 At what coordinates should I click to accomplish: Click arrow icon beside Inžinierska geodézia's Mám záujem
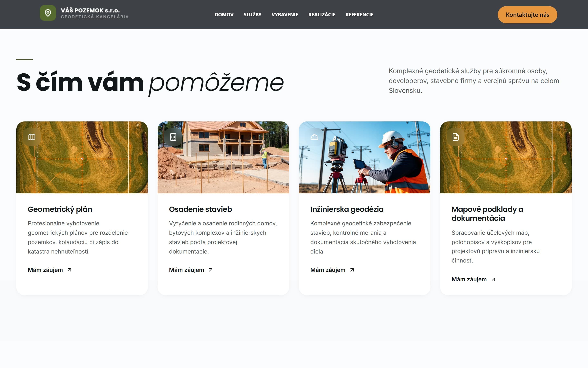point(352,270)
